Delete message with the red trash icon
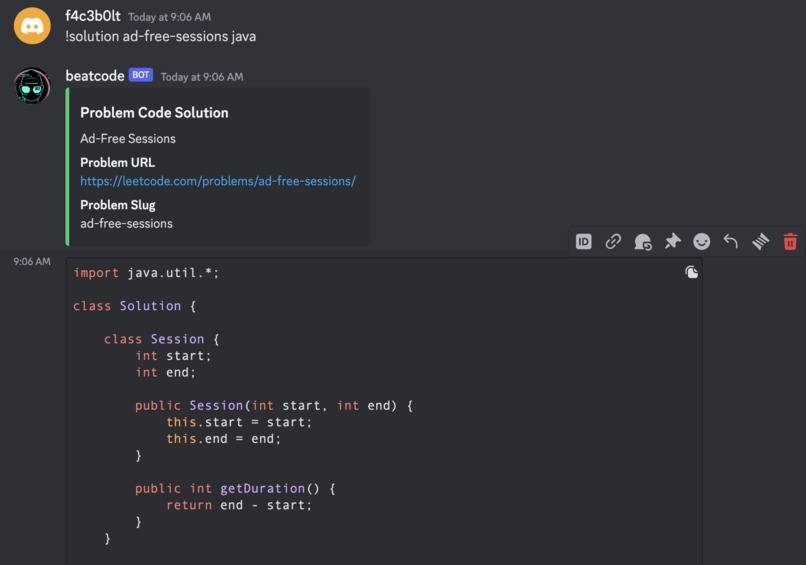This screenshot has height=565, width=806. tap(790, 242)
